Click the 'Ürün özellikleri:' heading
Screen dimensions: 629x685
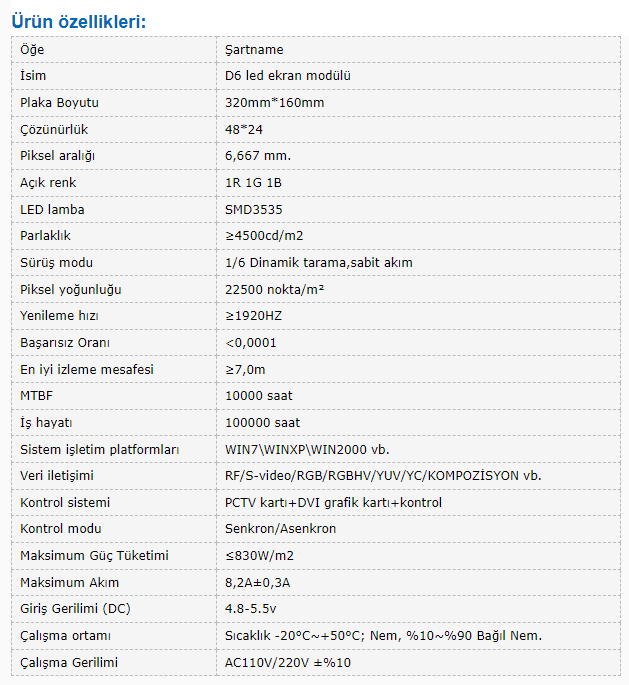coord(78,20)
